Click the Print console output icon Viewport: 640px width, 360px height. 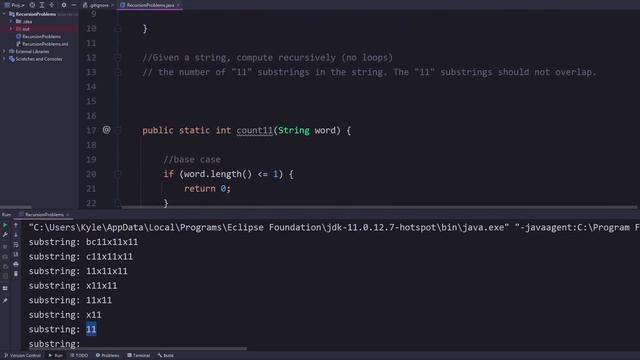(16, 264)
